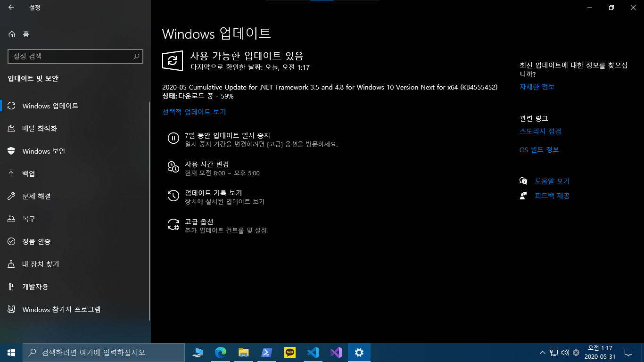
Task: Open Windows 보안 sidebar item
Action: [x=75, y=151]
